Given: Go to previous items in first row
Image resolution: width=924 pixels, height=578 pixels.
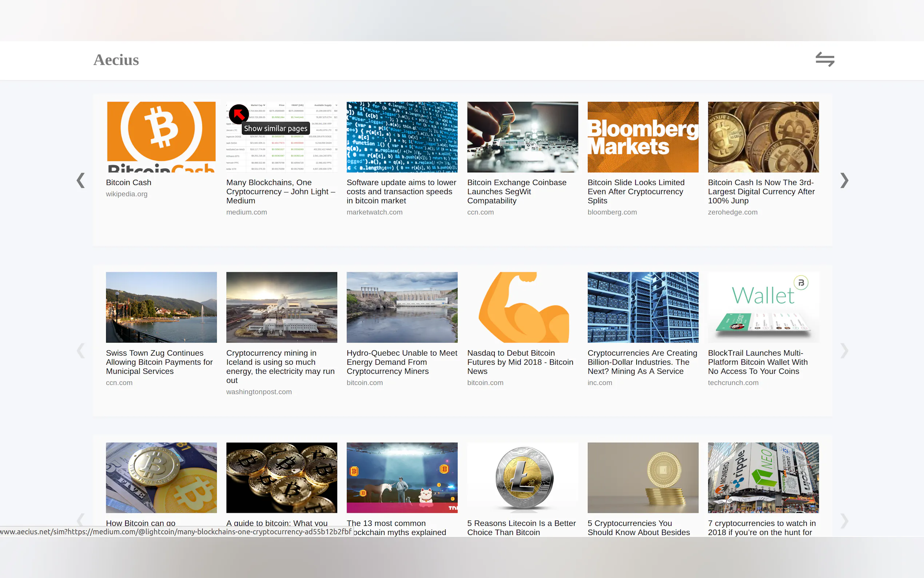Looking at the screenshot, I should 81,180.
